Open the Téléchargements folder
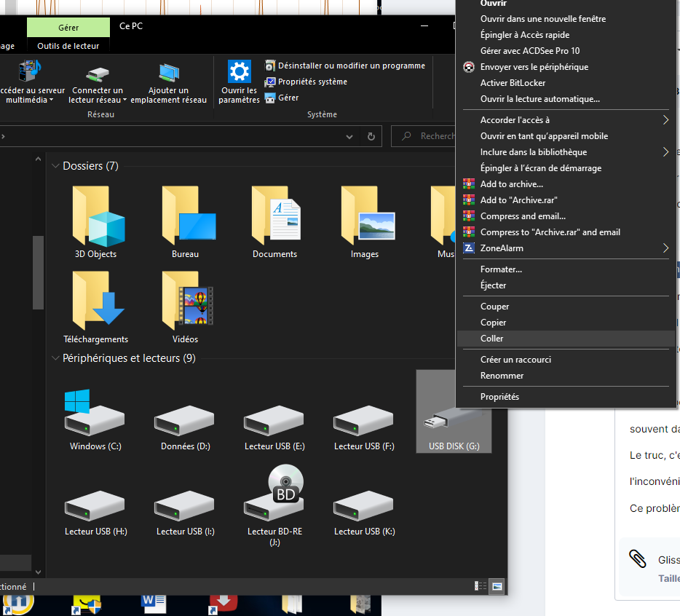This screenshot has height=616, width=680. tap(95, 300)
